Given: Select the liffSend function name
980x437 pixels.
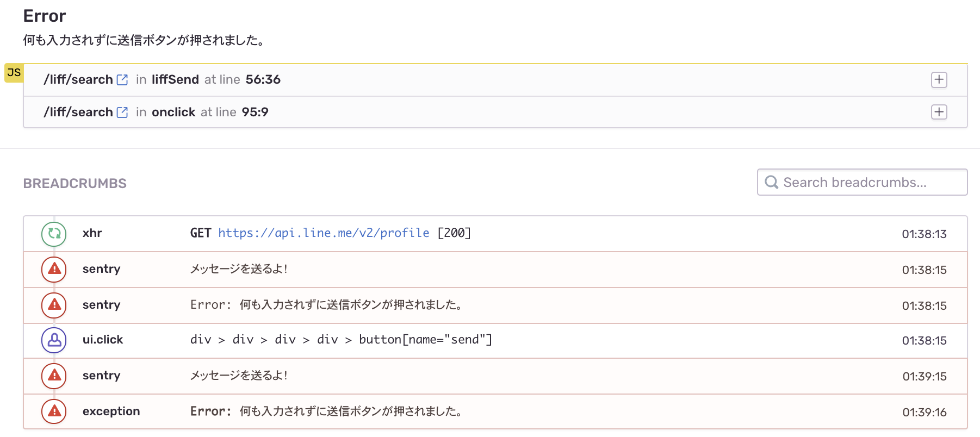Looking at the screenshot, I should [175, 79].
